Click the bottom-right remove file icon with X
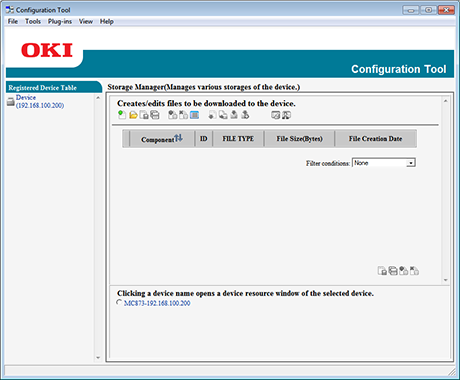 (x=414, y=271)
